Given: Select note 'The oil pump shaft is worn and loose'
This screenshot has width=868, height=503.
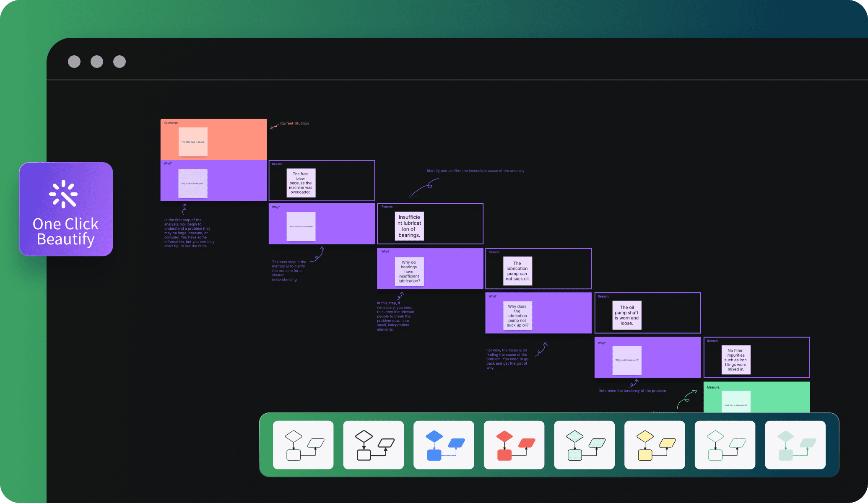Looking at the screenshot, I should click(627, 315).
